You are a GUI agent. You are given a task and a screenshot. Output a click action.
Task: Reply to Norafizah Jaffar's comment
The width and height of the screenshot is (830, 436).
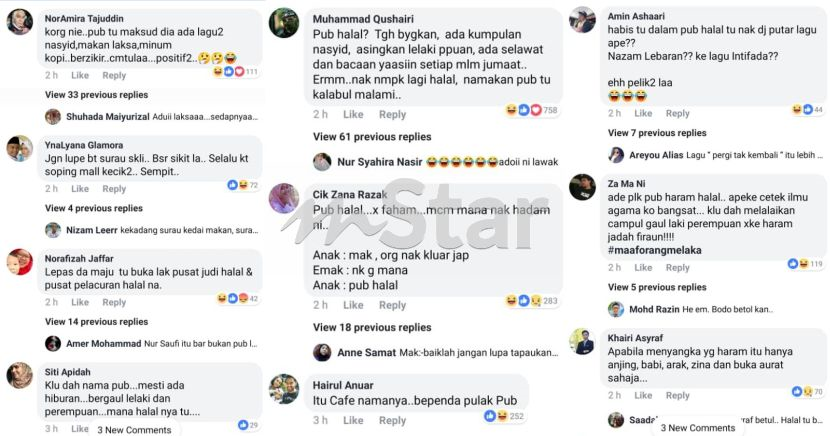point(114,302)
